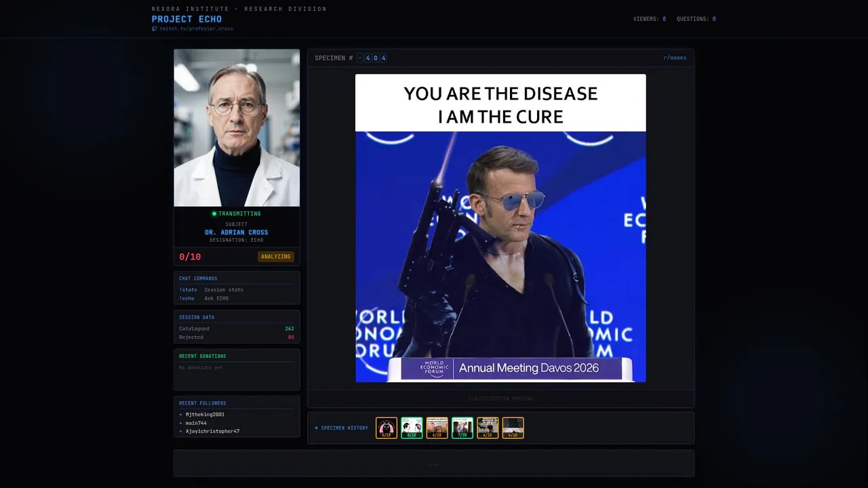Viewport: 868px width, 488px height.
Task: Select follower main744
Action: 196,423
